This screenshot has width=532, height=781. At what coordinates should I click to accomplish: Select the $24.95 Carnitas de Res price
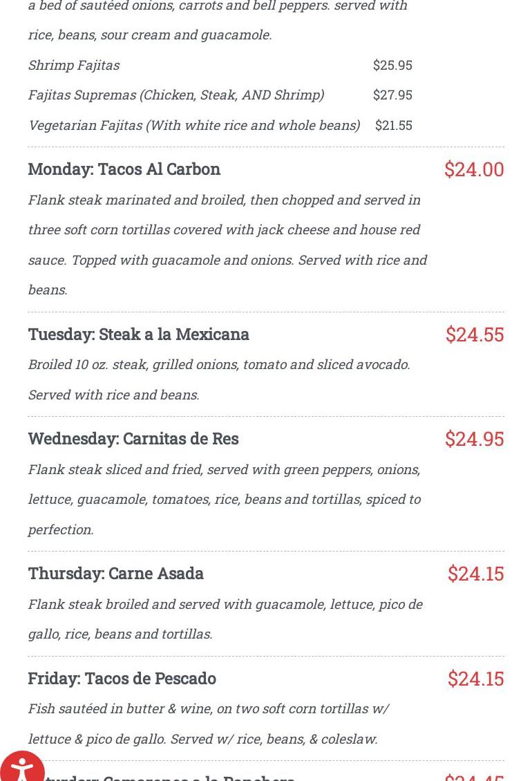click(x=475, y=439)
